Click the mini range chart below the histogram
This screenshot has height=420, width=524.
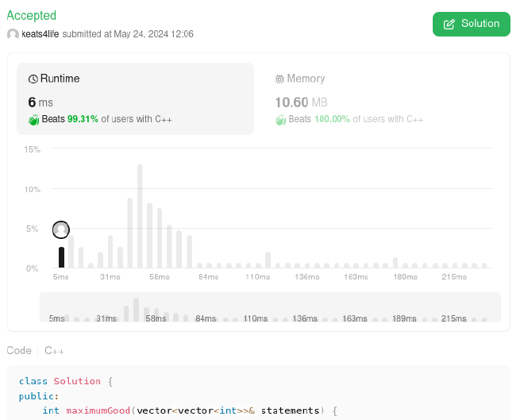270,307
